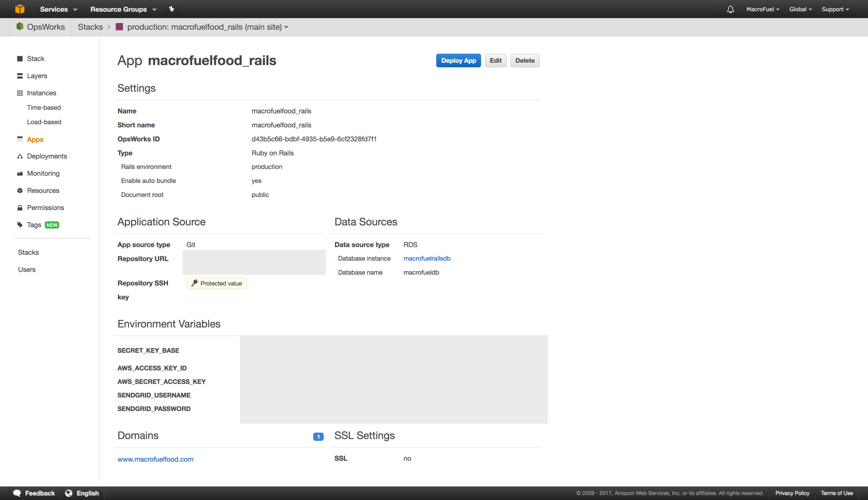Click the Edit button
The width and height of the screenshot is (868, 500).
click(x=495, y=60)
